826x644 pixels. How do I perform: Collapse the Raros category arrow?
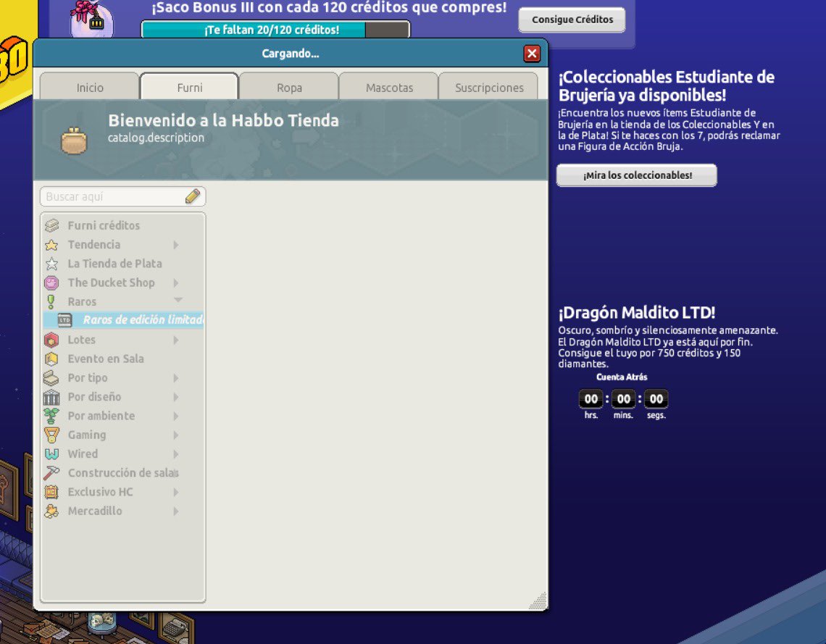click(178, 300)
